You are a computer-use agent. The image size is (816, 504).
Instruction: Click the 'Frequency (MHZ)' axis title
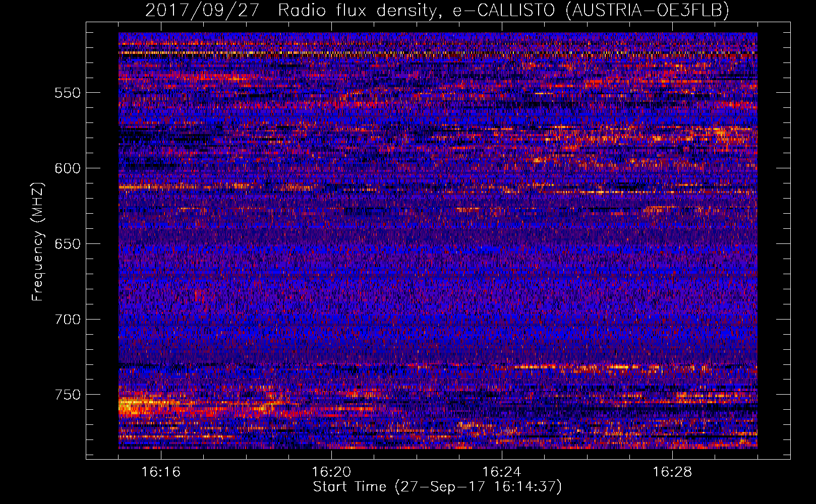pyautogui.click(x=38, y=241)
